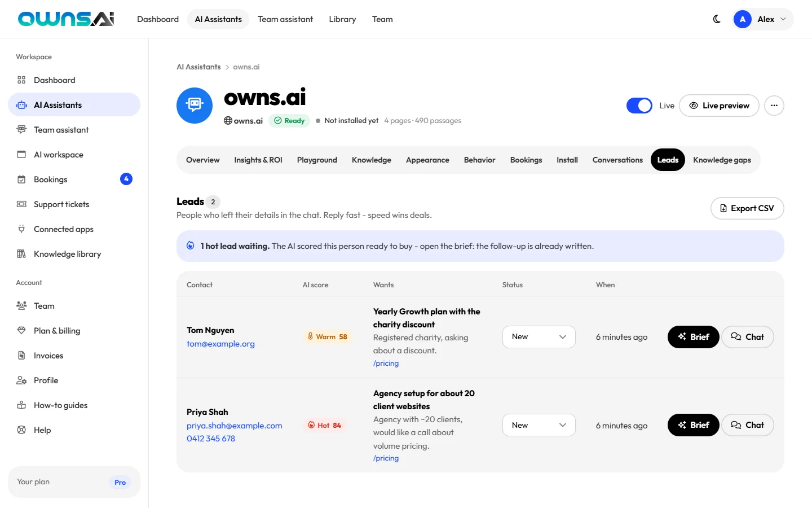
Task: Select AI Assistants in the top navigation
Action: [218, 19]
